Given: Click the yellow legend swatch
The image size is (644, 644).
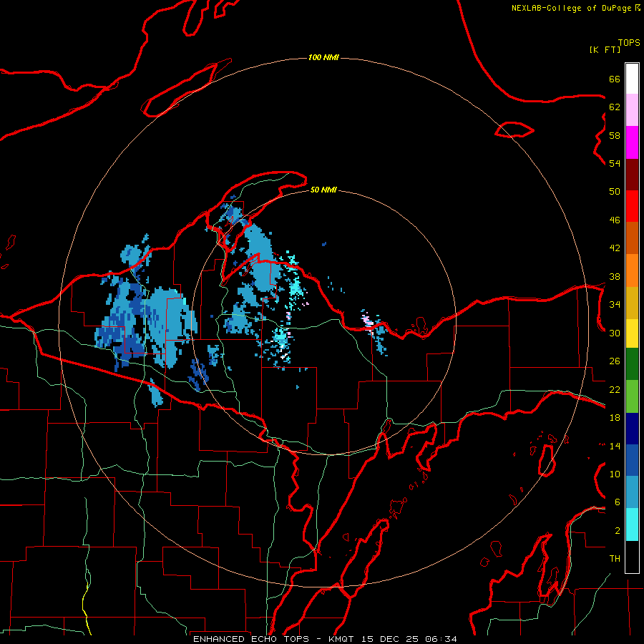Looking at the screenshot, I should coord(632,333).
